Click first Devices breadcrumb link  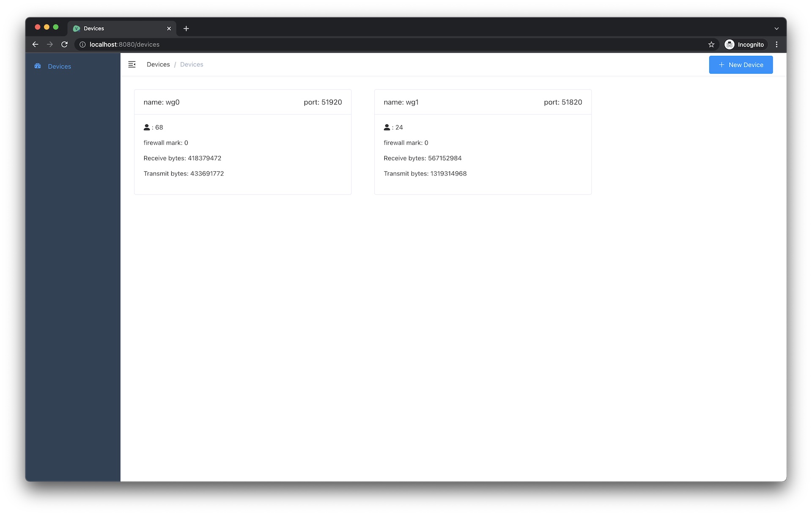tap(158, 64)
